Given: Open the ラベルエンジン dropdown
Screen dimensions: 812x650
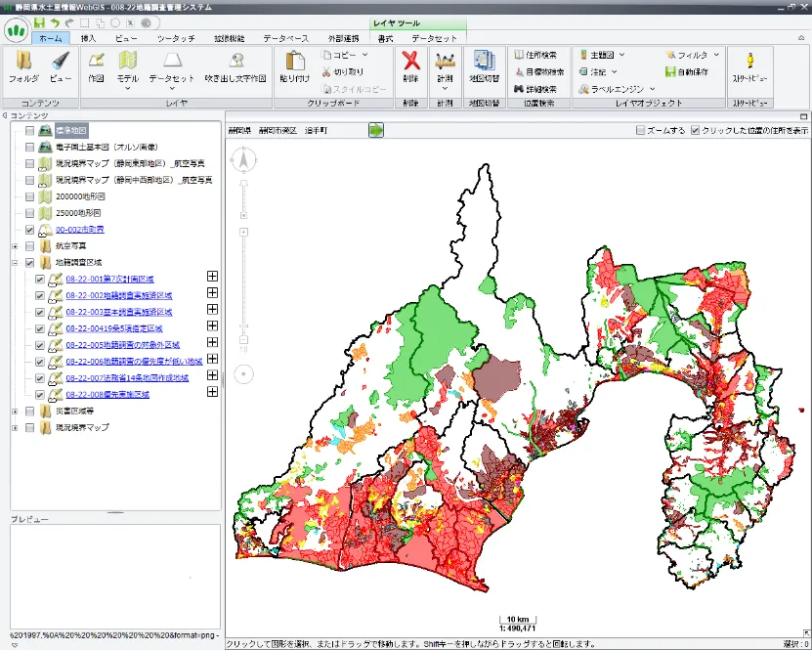Looking at the screenshot, I should pos(653,89).
